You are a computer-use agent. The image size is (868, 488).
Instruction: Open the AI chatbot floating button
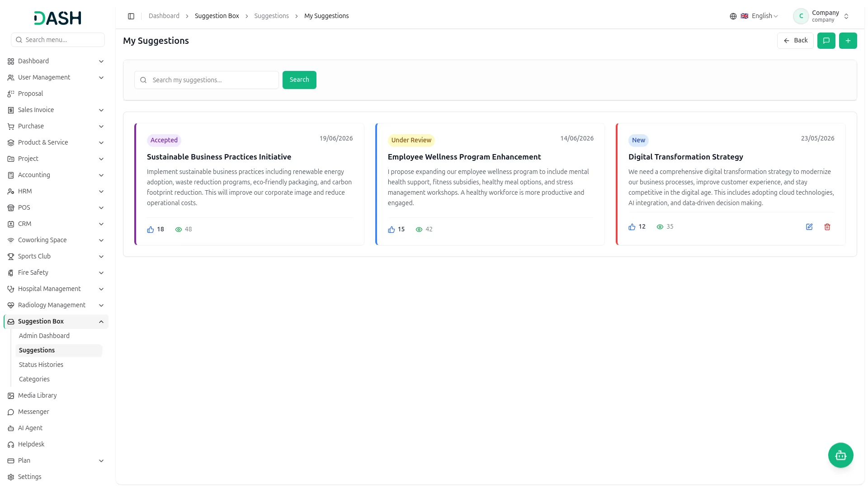click(x=840, y=455)
